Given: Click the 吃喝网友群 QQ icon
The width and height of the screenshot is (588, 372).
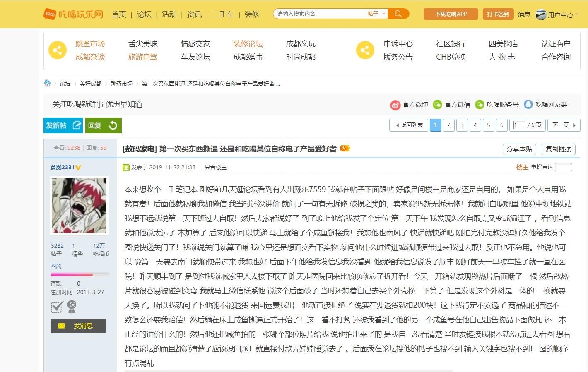Looking at the screenshot, I should [528, 104].
